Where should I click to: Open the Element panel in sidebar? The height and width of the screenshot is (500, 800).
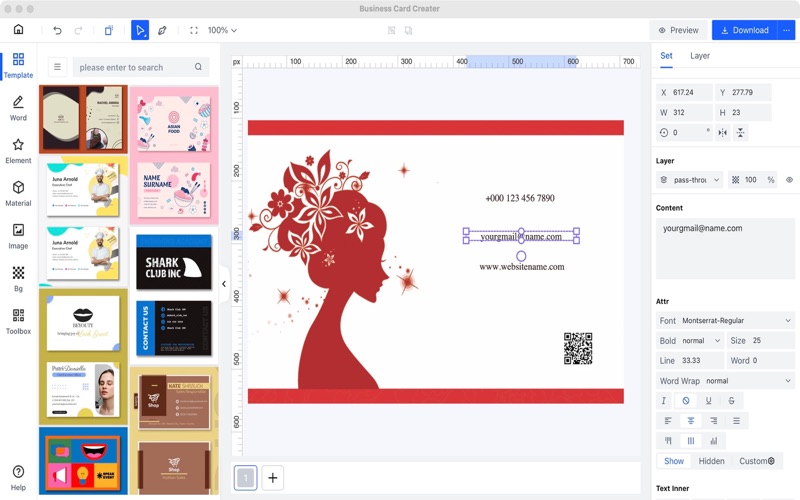click(x=18, y=151)
